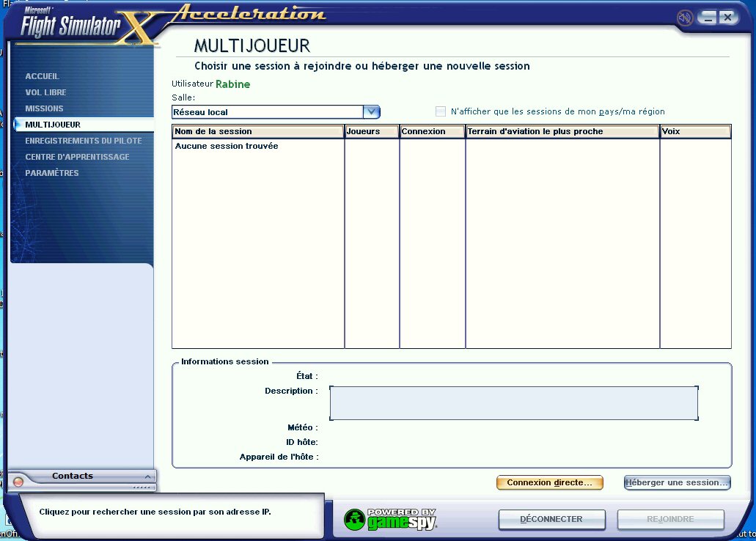The image size is (756, 541).
Task: Open CENTRE D'APPRENTISSAGE
Action: coord(77,157)
